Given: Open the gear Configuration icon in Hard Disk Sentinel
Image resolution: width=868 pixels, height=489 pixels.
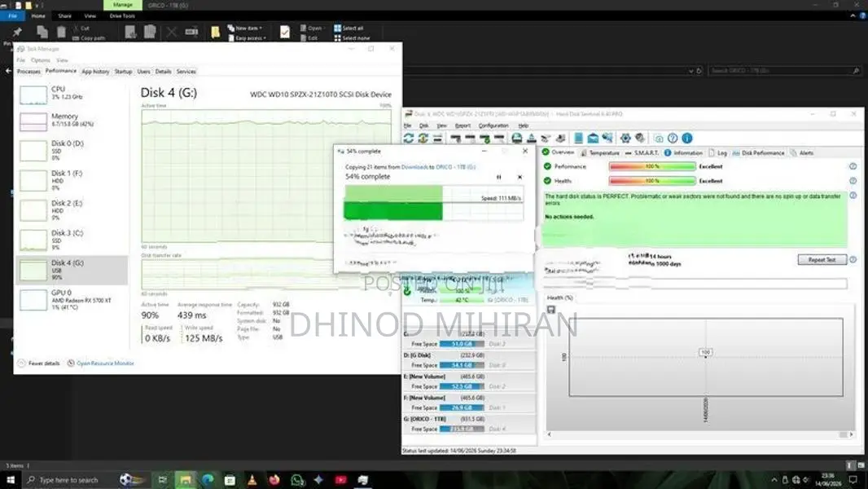Looking at the screenshot, I should pyautogui.click(x=625, y=138).
